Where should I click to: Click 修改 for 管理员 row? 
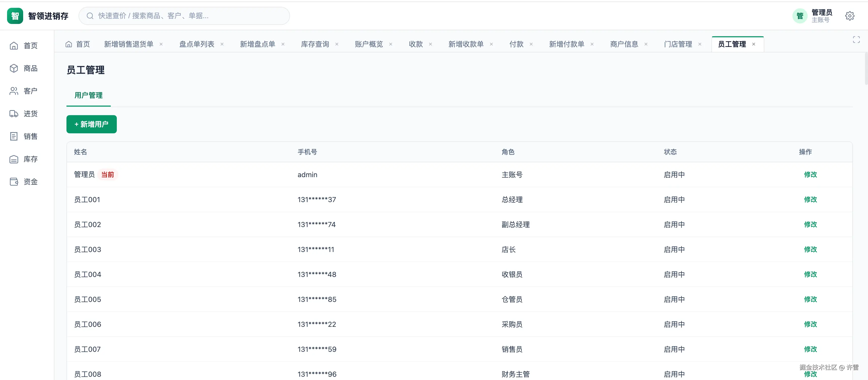tap(810, 175)
